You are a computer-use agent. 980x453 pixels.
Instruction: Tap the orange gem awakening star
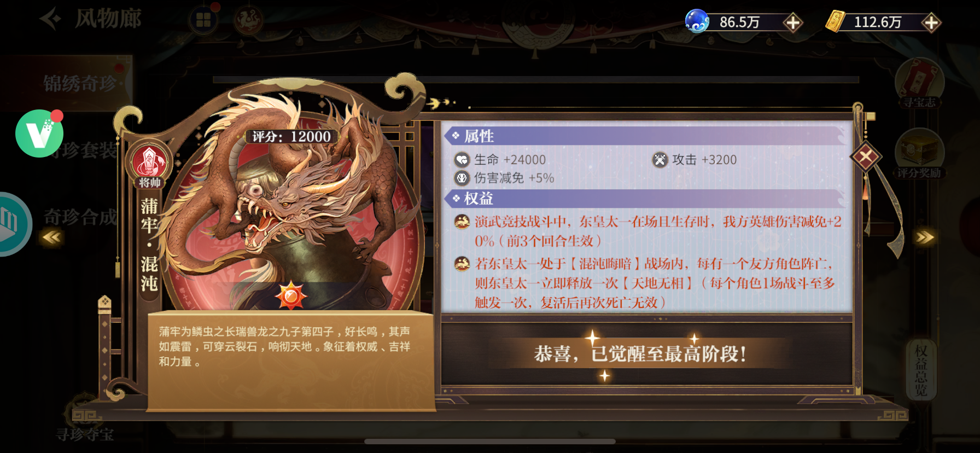(x=291, y=297)
